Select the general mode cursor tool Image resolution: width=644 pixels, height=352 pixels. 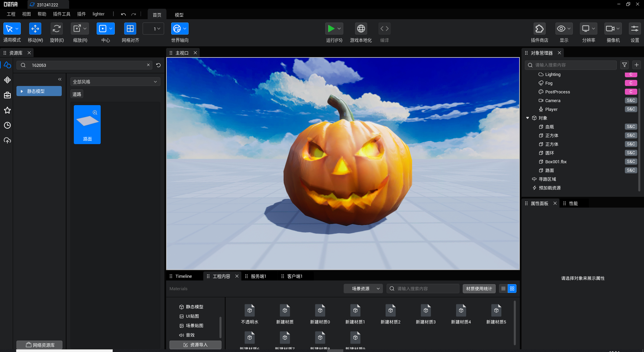coord(9,29)
